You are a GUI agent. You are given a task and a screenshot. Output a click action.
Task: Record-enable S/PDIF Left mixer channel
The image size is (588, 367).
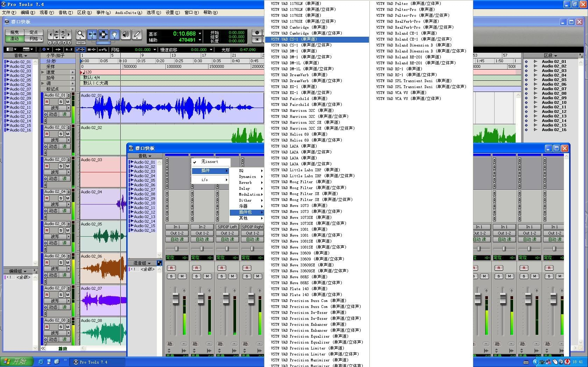click(x=222, y=268)
